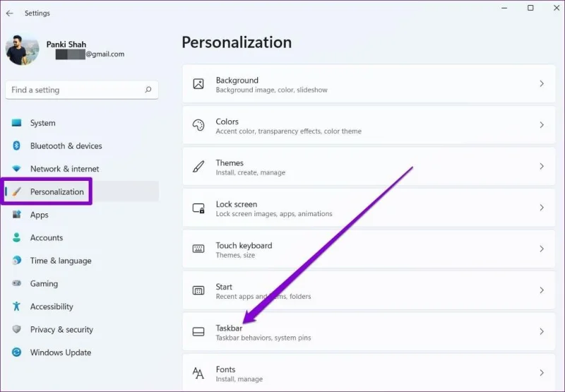
Task: Click the Bluetooth icon in sidebar
Action: [16, 145]
